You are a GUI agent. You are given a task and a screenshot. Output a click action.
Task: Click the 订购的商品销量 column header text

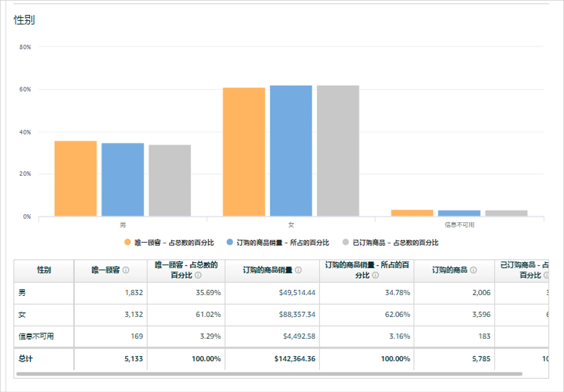(x=267, y=270)
